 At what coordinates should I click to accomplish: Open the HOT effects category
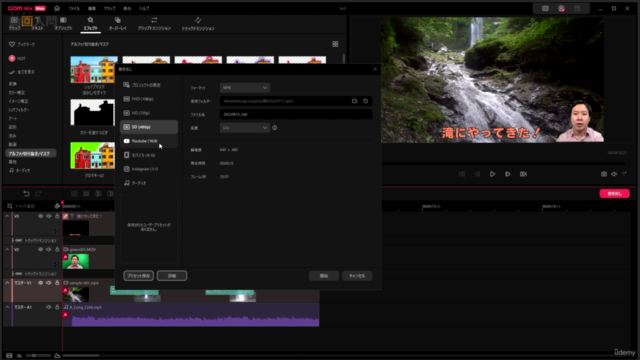point(17,58)
